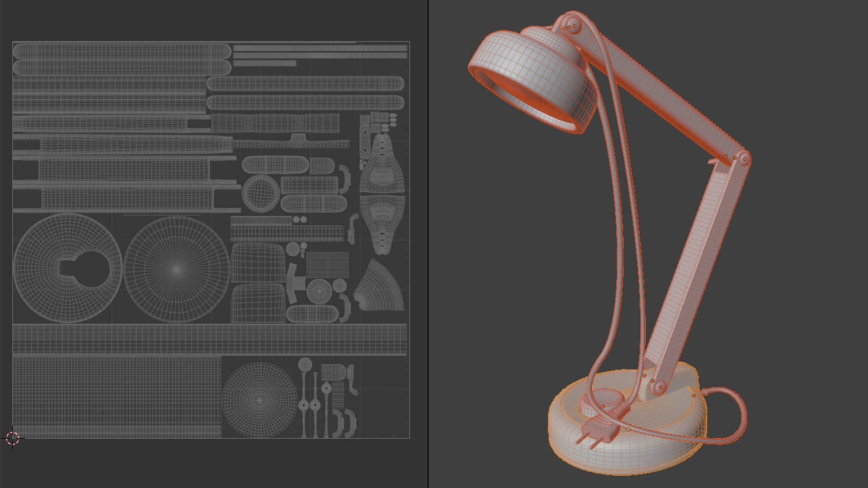Select the large dense rectangular UV island
Screen dimensions: 868x488
(117, 397)
